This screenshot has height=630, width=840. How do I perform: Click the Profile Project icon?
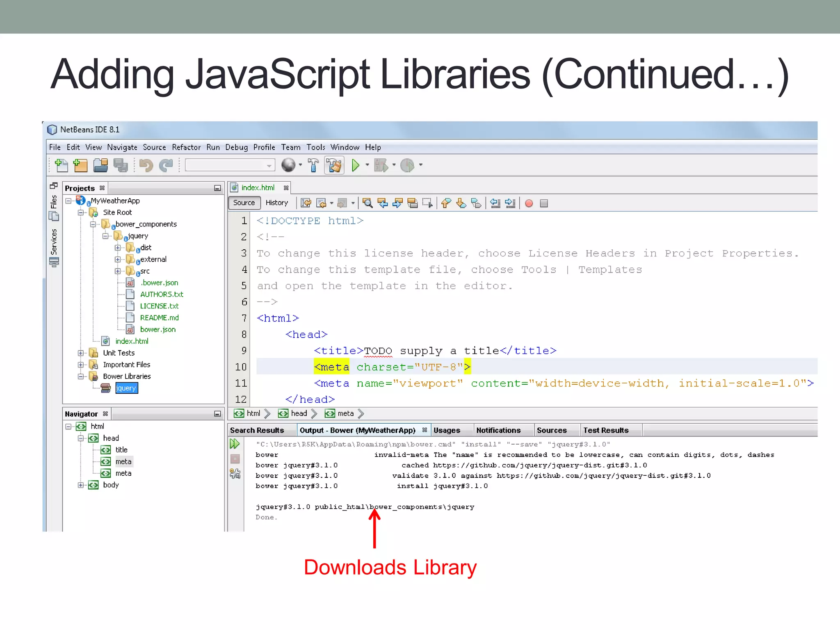tap(407, 165)
